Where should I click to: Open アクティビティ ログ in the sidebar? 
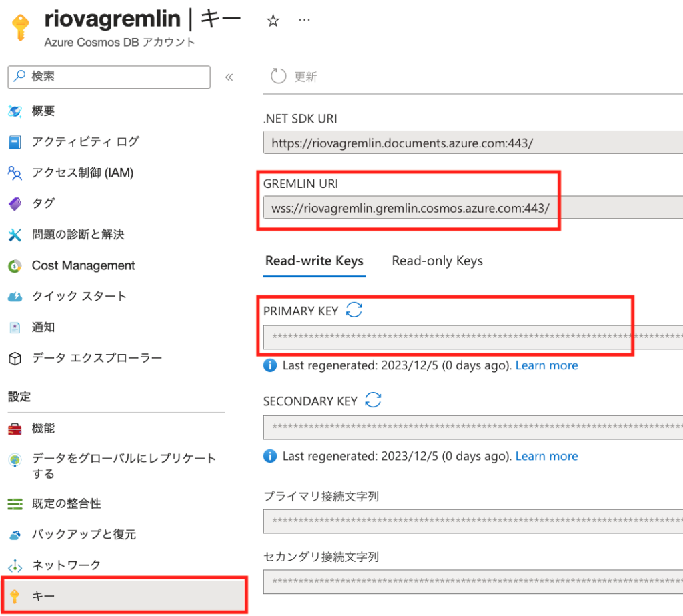point(85,141)
